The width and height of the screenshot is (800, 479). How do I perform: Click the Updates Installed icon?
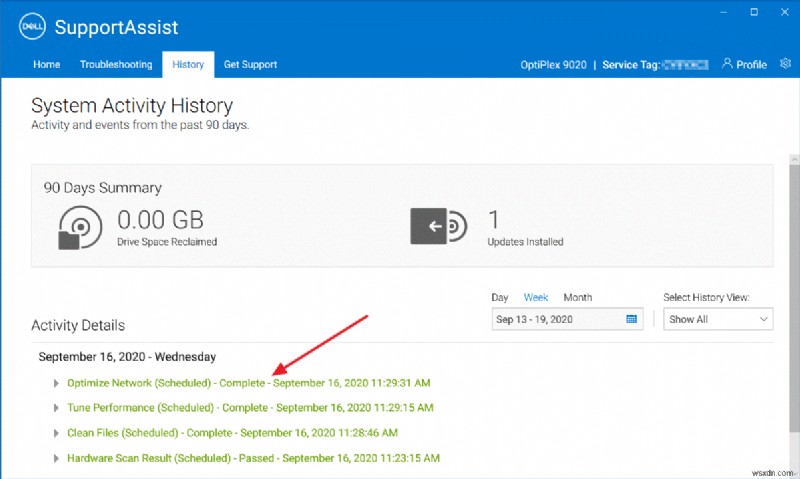pos(439,226)
